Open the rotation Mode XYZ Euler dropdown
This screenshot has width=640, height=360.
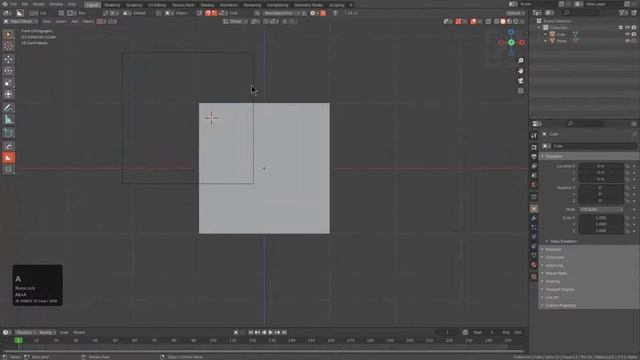[601, 209]
